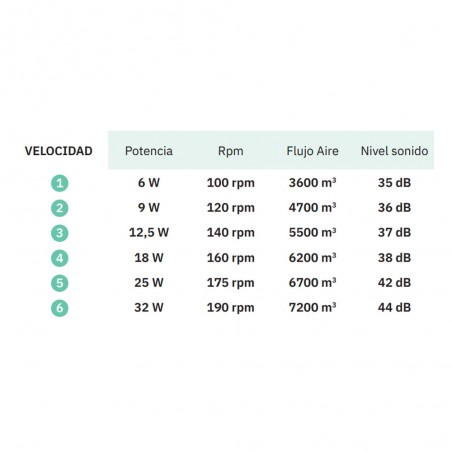
Task: Click the 6 W power value
Action: [149, 183]
